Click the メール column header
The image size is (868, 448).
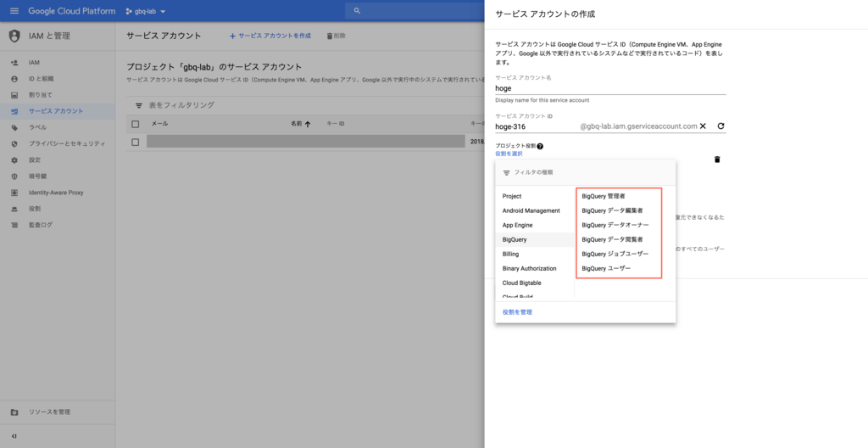click(x=160, y=124)
